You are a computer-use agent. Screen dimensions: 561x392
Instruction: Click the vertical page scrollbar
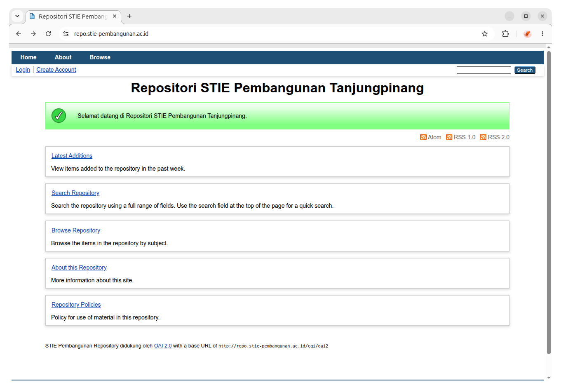pyautogui.click(x=549, y=202)
